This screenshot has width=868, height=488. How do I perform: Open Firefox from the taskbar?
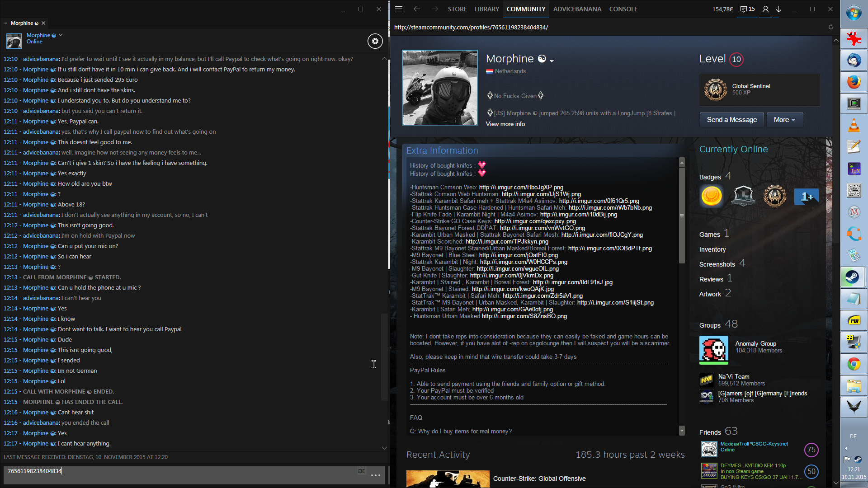pyautogui.click(x=854, y=82)
